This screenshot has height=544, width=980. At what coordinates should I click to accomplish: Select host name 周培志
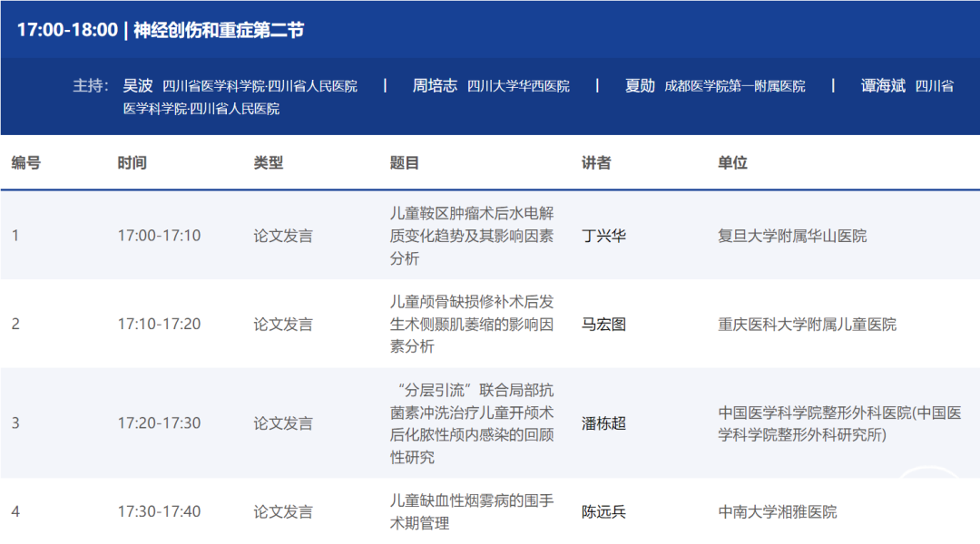[435, 86]
